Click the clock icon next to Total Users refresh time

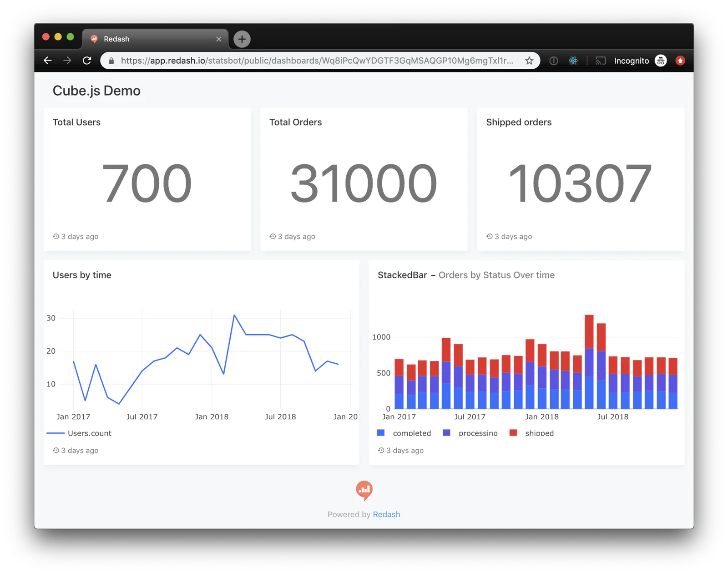pyautogui.click(x=56, y=236)
